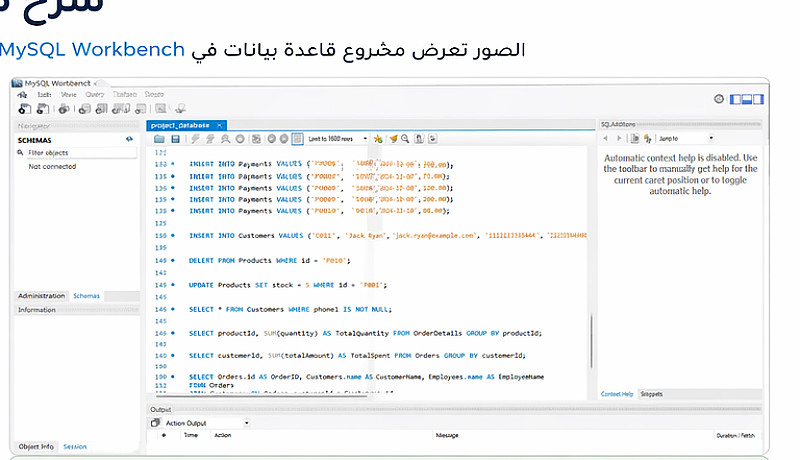
Task: Click the rollback transaction icon
Action: tap(284, 139)
